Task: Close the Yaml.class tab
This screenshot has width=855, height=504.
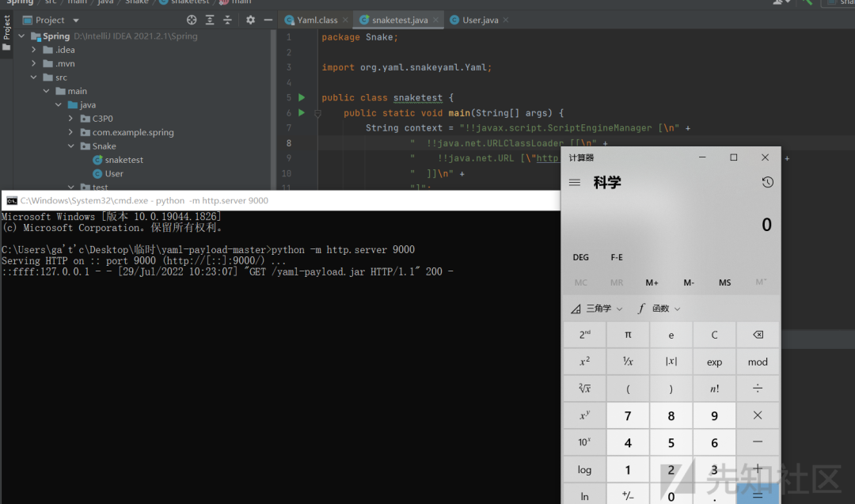Action: [345, 20]
